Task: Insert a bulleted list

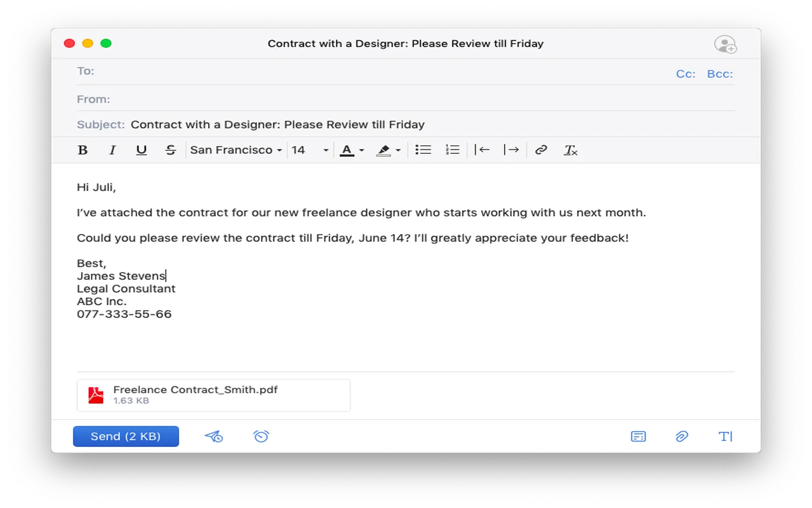Action: (x=423, y=149)
